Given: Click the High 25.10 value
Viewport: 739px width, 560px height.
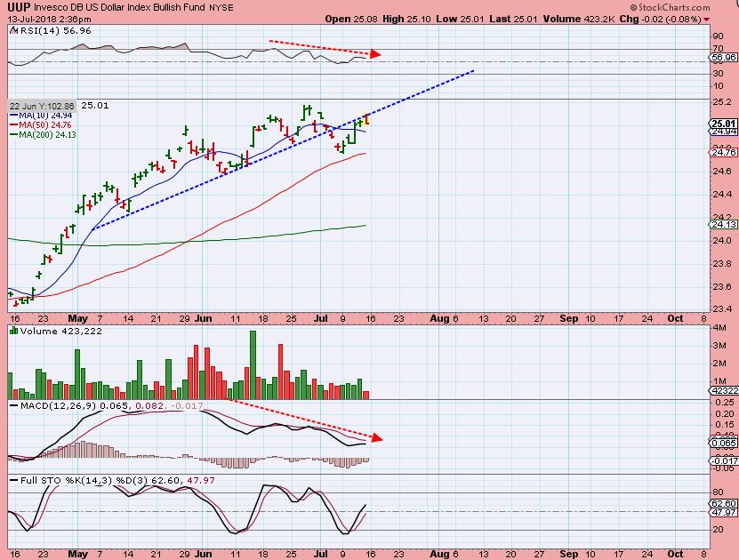Looking at the screenshot, I should (x=406, y=19).
